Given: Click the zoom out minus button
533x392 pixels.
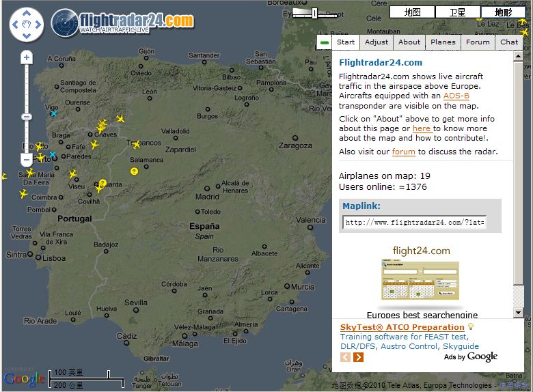Looking at the screenshot, I should coord(27,160).
